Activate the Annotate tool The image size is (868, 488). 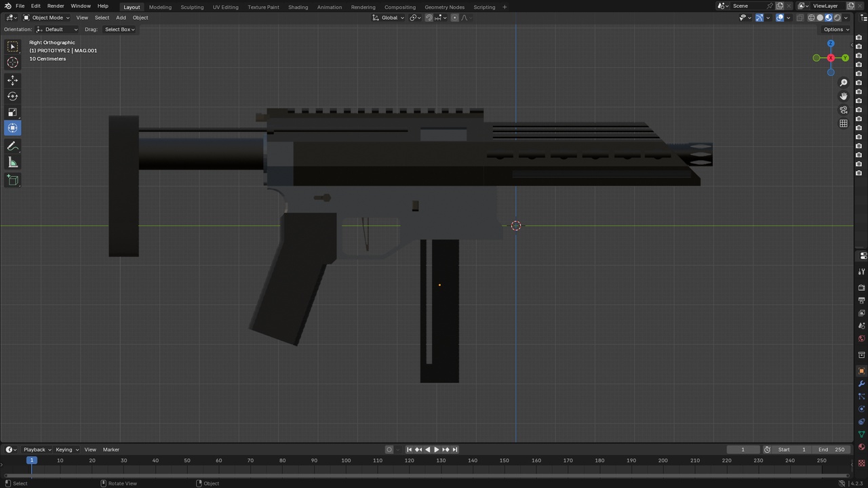point(13,146)
